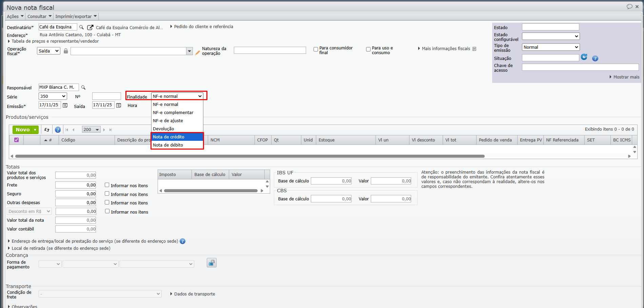Click the tax table horizontal scrollbar
The height and width of the screenshot is (308, 644).
click(x=210, y=191)
